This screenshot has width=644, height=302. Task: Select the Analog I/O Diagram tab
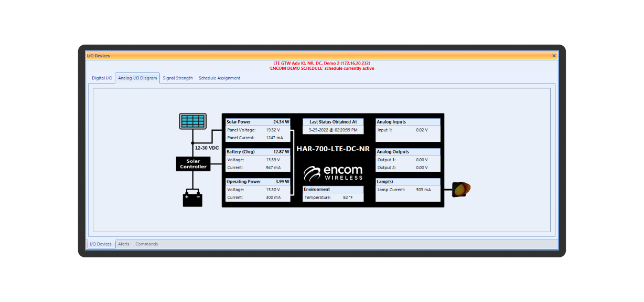pos(137,78)
